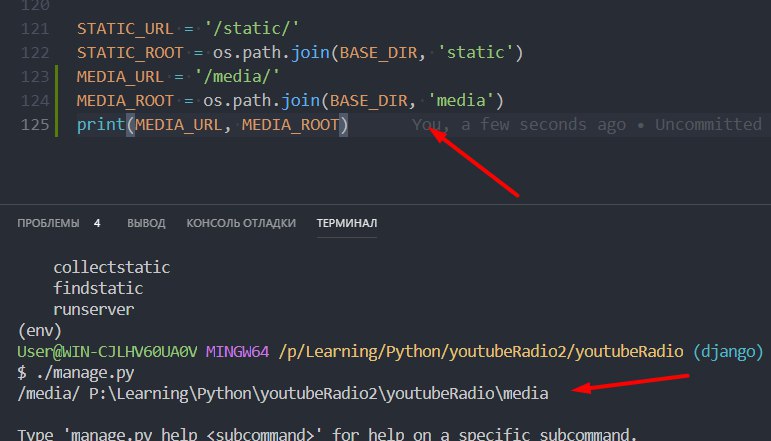Viewport: 771px width, 441px height.
Task: Click the git blame annotation 'You, a few seconds ago'
Action: click(519, 125)
